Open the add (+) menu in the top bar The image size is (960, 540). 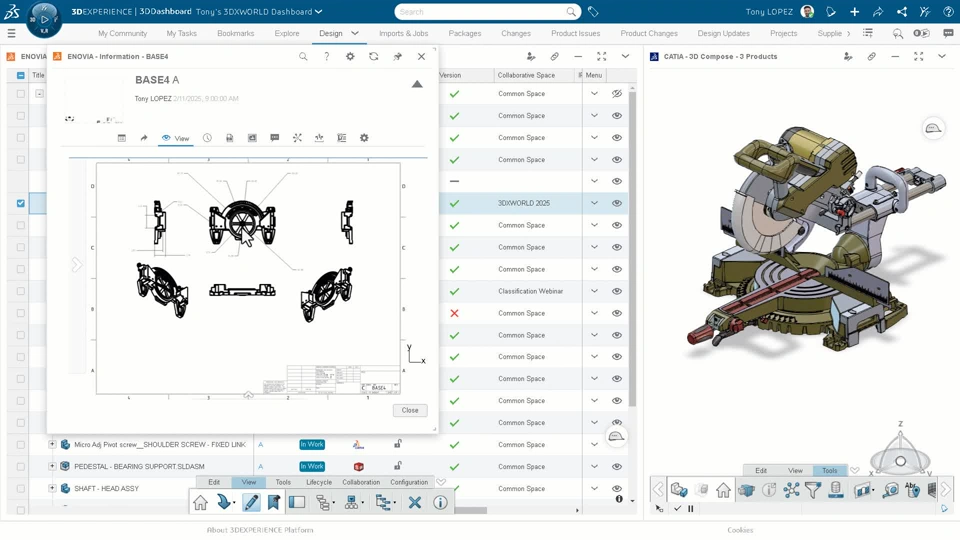pyautogui.click(x=855, y=12)
